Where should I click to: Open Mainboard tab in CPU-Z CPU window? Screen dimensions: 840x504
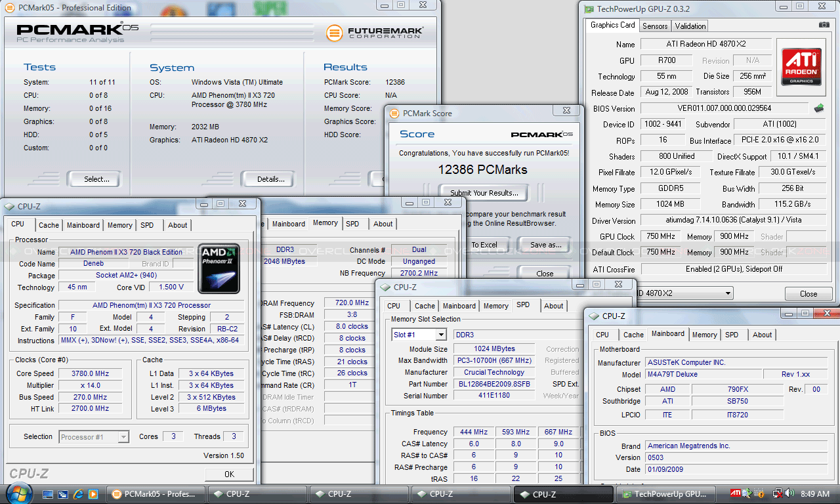point(83,225)
